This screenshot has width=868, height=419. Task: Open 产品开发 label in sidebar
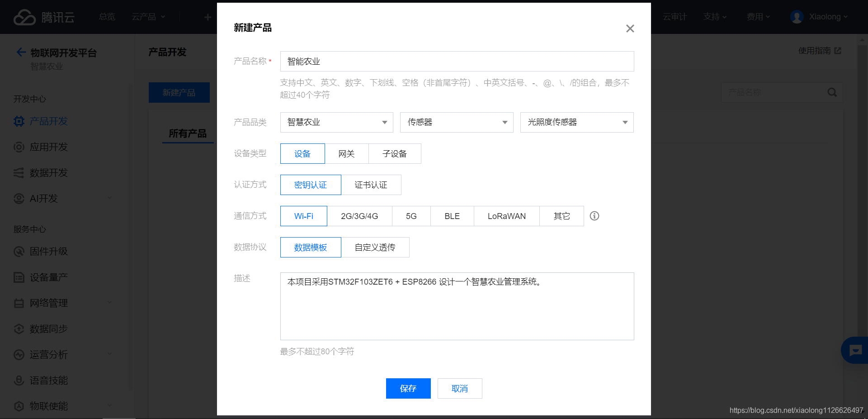coord(49,121)
